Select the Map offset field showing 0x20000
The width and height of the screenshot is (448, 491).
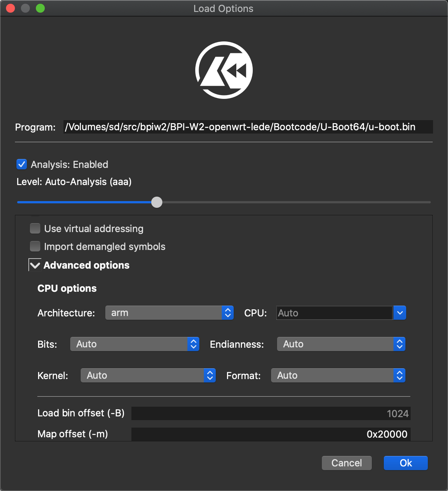(271, 434)
